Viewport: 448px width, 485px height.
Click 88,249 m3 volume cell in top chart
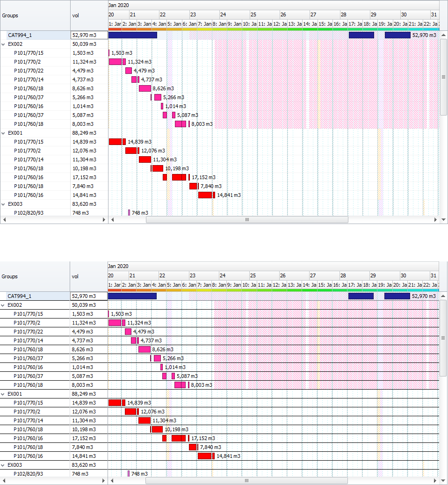(x=89, y=133)
